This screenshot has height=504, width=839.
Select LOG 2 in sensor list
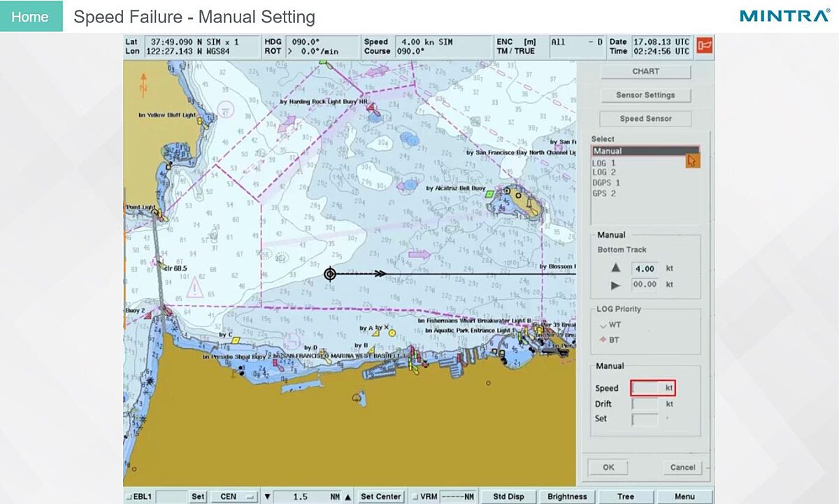tap(604, 172)
